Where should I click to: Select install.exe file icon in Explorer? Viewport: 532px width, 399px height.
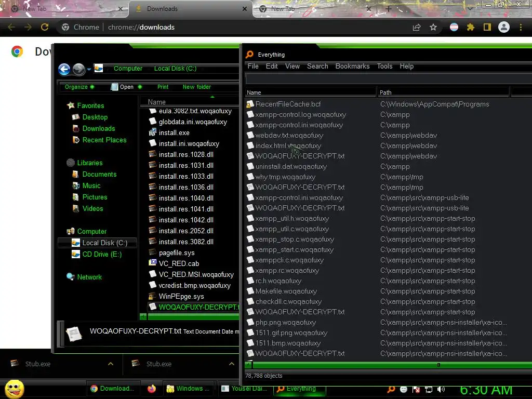pos(153,132)
